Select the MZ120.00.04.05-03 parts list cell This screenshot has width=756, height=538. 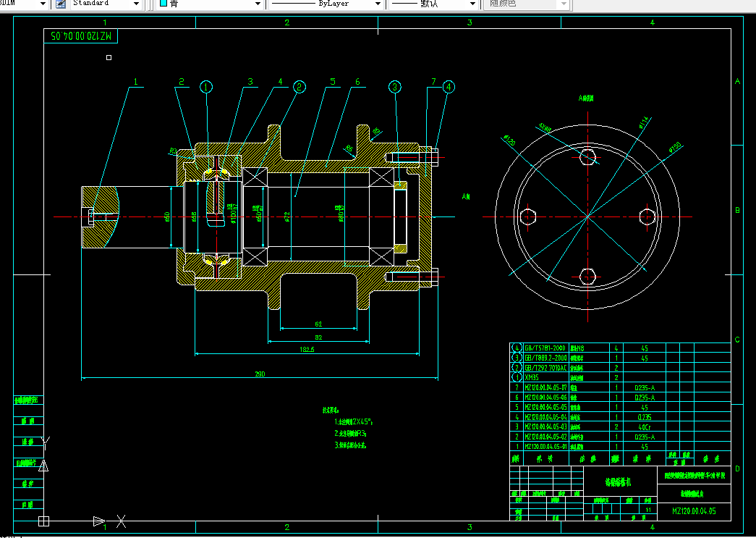[x=545, y=426]
